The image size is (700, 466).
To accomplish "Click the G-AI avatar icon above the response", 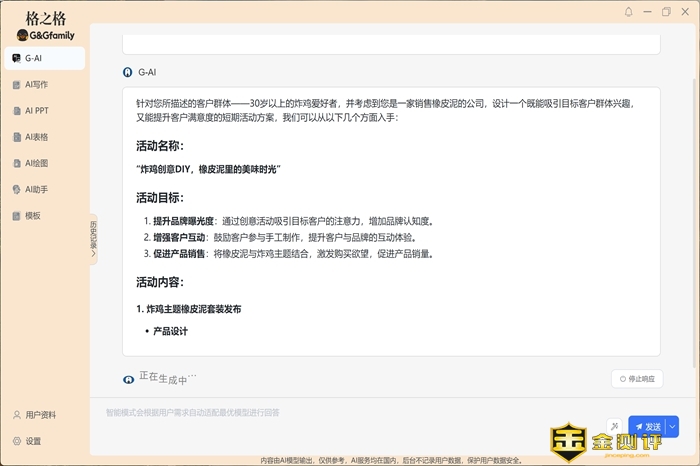I will click(x=127, y=72).
